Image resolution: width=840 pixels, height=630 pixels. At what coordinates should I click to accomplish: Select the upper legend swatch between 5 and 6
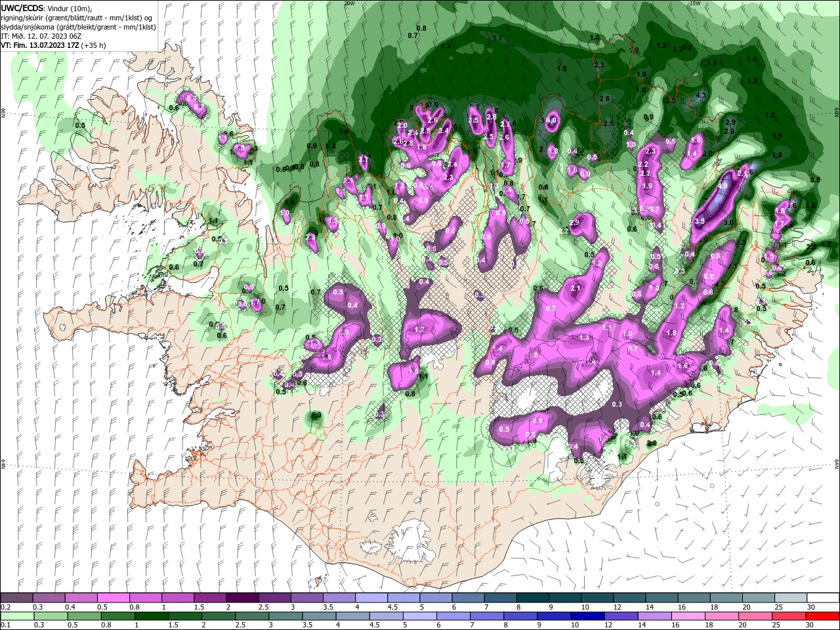(x=435, y=598)
